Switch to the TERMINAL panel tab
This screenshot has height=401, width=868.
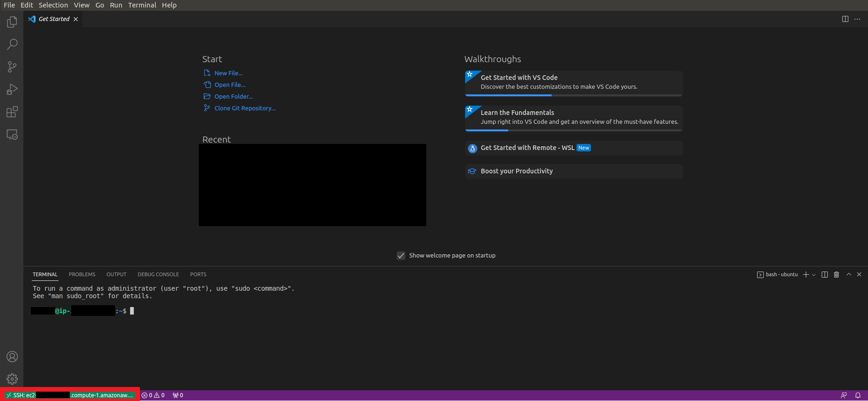pyautogui.click(x=45, y=274)
